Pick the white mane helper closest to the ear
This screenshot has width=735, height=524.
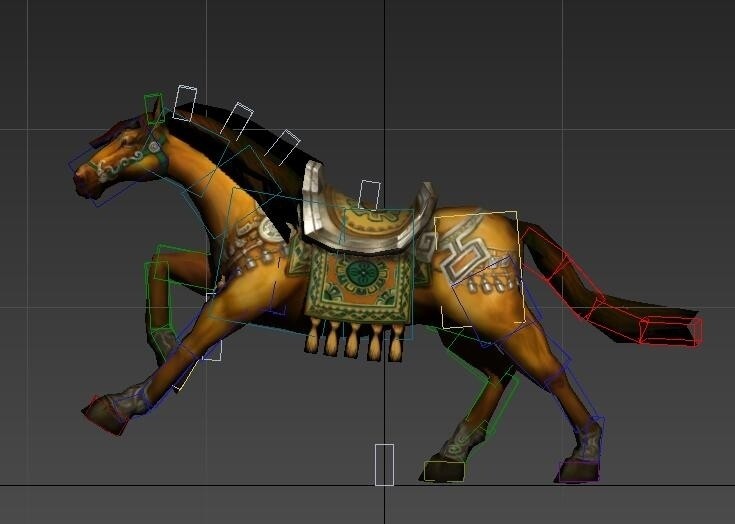point(185,103)
